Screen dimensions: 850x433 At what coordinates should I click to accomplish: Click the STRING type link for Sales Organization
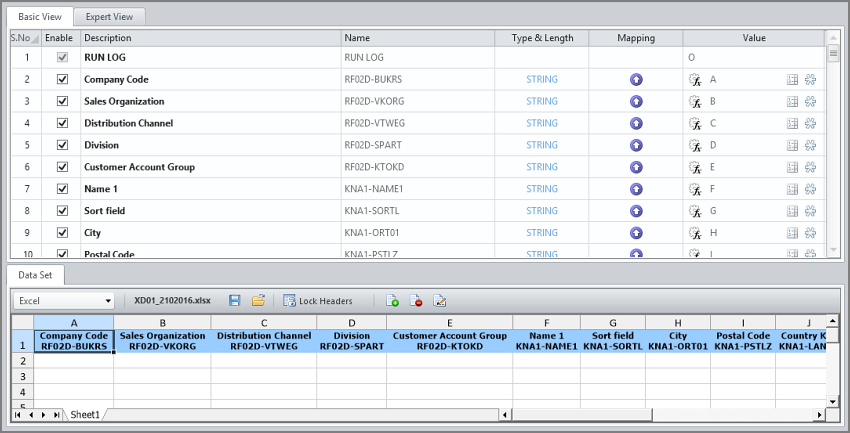point(542,101)
